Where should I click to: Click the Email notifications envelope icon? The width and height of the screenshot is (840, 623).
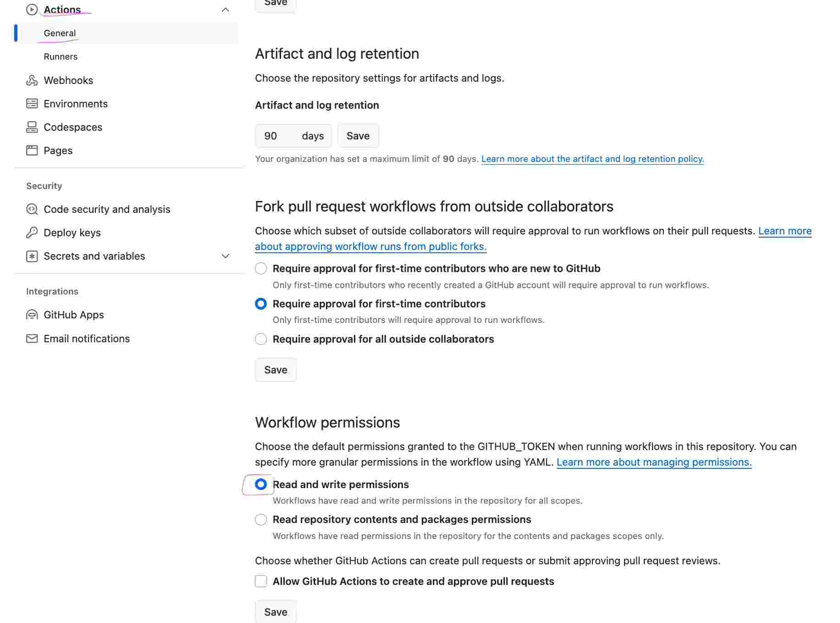(x=32, y=339)
